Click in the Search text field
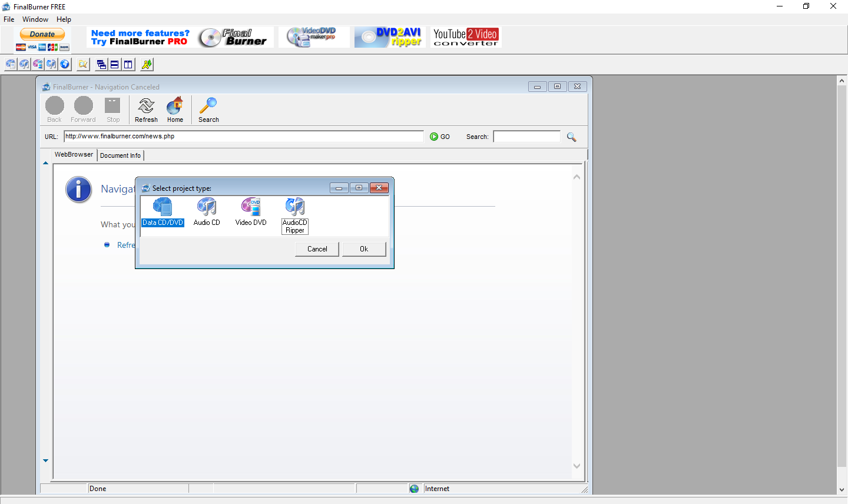 click(526, 137)
